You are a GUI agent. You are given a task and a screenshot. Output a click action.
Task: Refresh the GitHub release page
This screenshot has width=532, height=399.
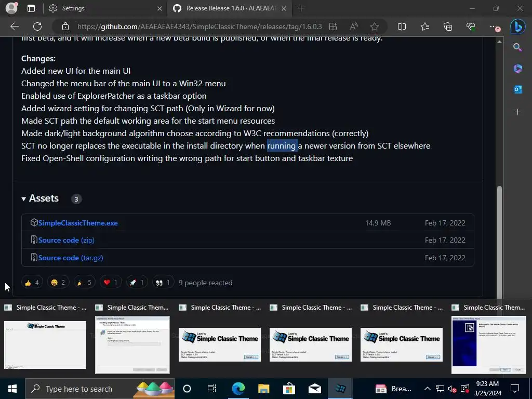click(37, 26)
